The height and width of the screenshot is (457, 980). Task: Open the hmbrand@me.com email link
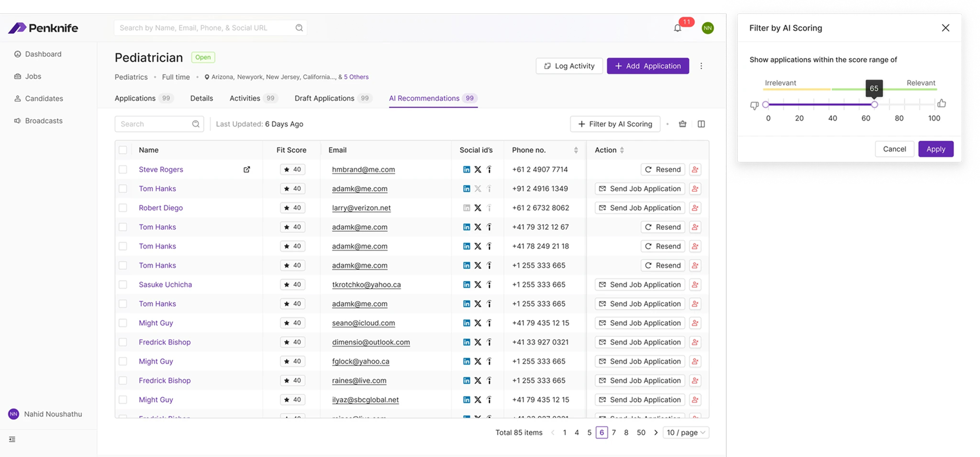pyautogui.click(x=364, y=170)
